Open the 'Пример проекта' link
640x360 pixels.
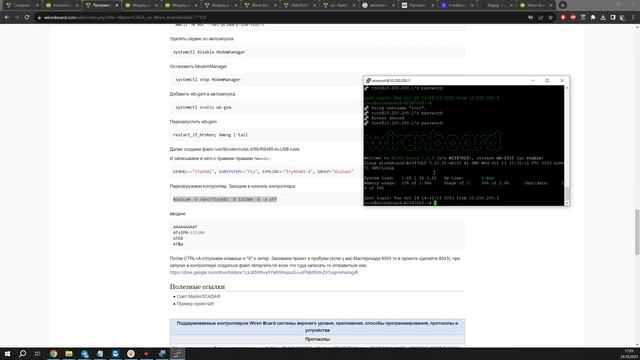coord(195,304)
